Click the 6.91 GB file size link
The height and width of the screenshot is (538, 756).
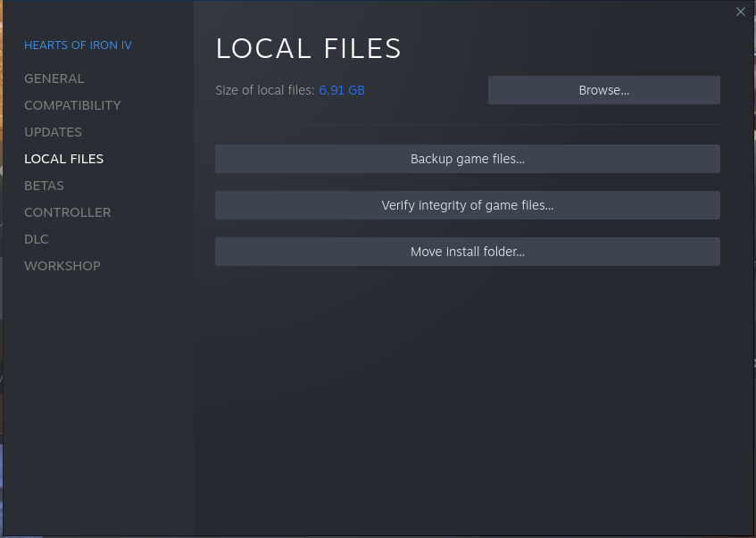click(342, 90)
